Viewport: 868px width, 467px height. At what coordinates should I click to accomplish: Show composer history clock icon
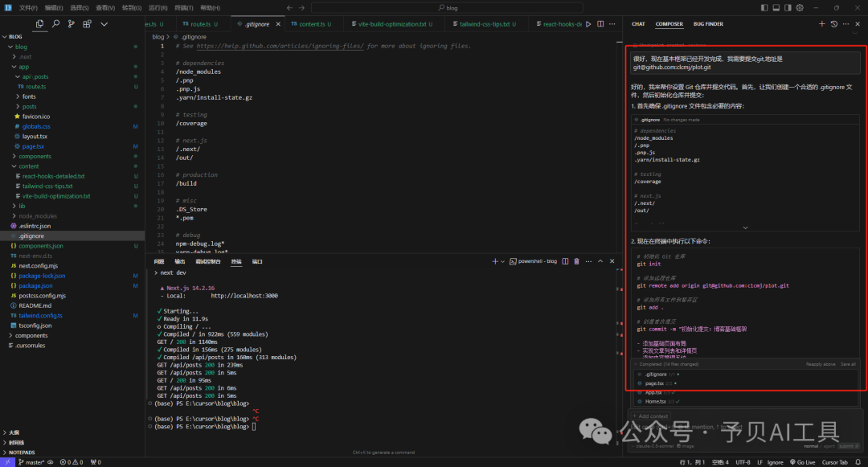tap(833, 24)
